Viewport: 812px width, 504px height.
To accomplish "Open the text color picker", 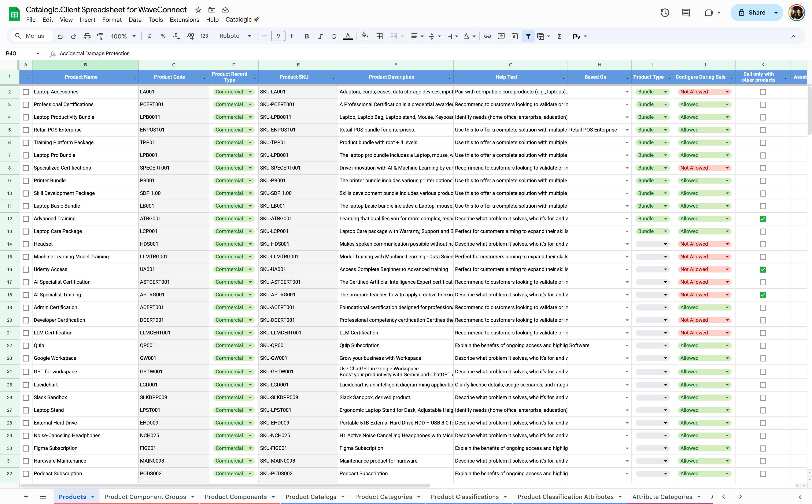I will pyautogui.click(x=348, y=36).
